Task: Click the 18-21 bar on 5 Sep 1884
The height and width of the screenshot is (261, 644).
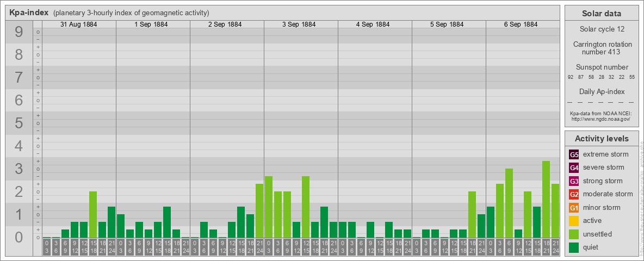Action: click(472, 215)
